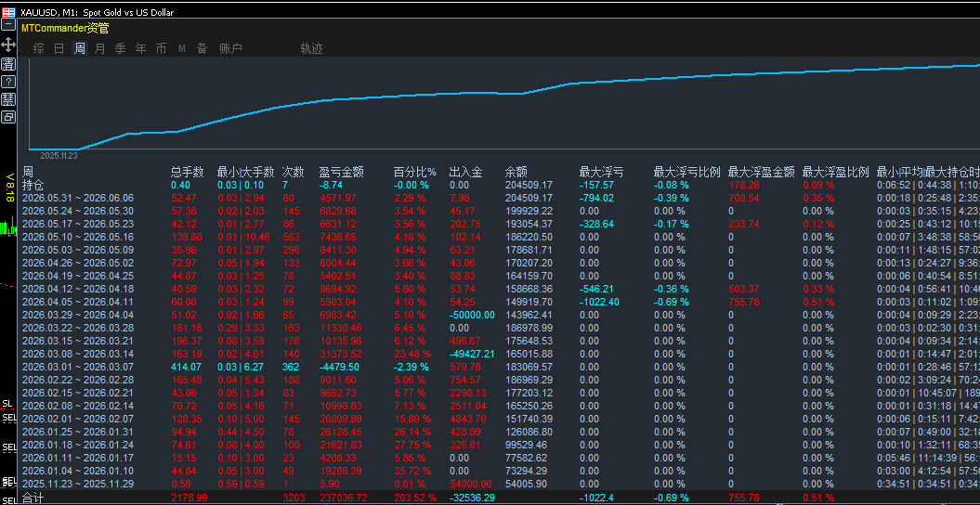
Task: Switch to the 日 daily tab
Action: pyautogui.click(x=59, y=48)
